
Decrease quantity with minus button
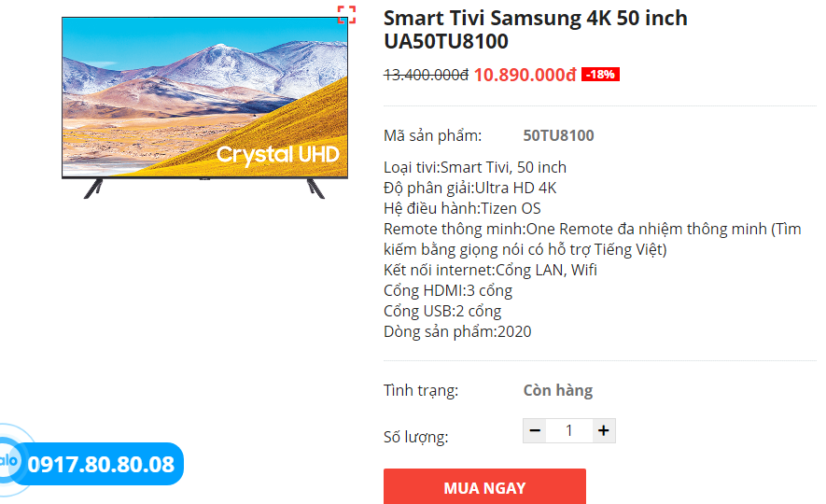(x=535, y=430)
